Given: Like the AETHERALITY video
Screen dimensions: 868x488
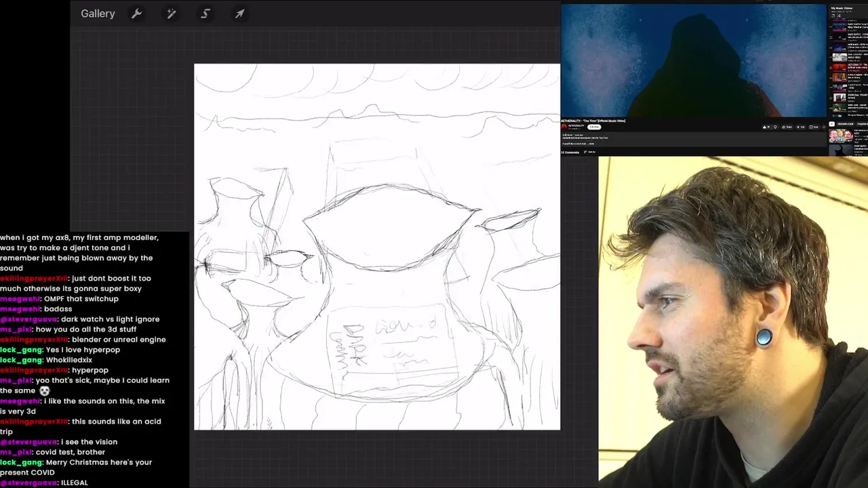Looking at the screenshot, I should [766, 127].
